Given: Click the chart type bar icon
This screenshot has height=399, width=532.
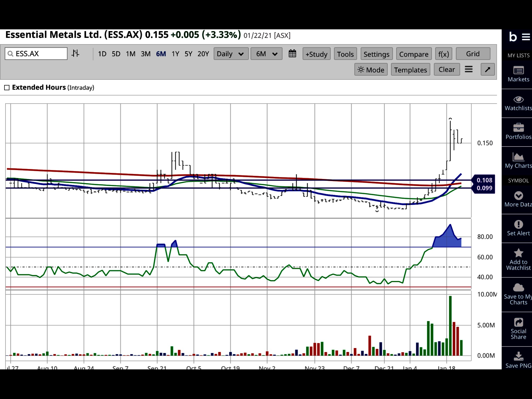Looking at the screenshot, I should [x=76, y=54].
